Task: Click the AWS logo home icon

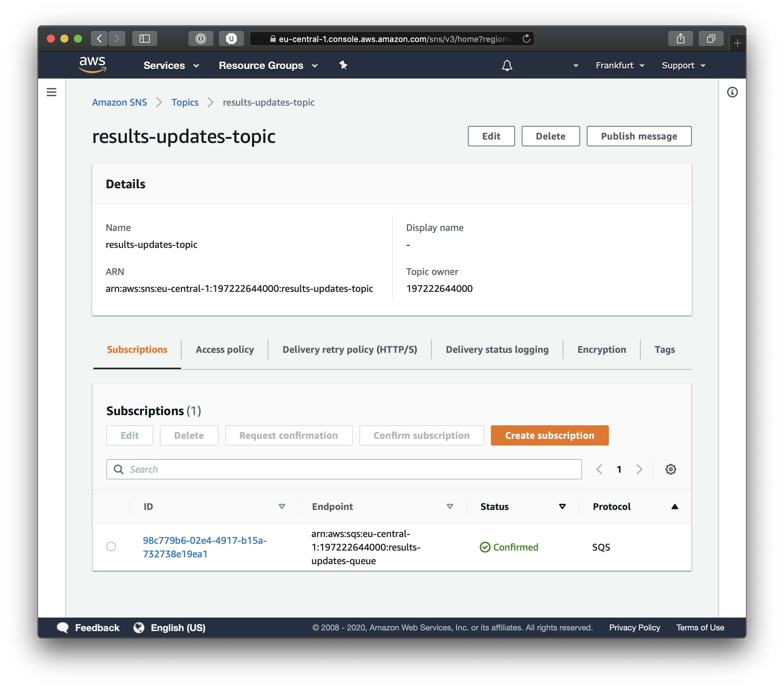Action: (x=92, y=65)
